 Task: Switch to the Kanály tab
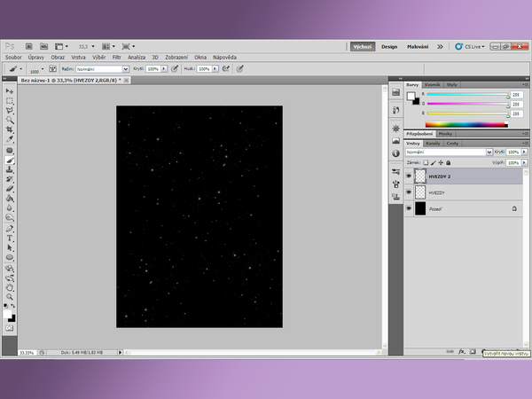click(x=433, y=143)
